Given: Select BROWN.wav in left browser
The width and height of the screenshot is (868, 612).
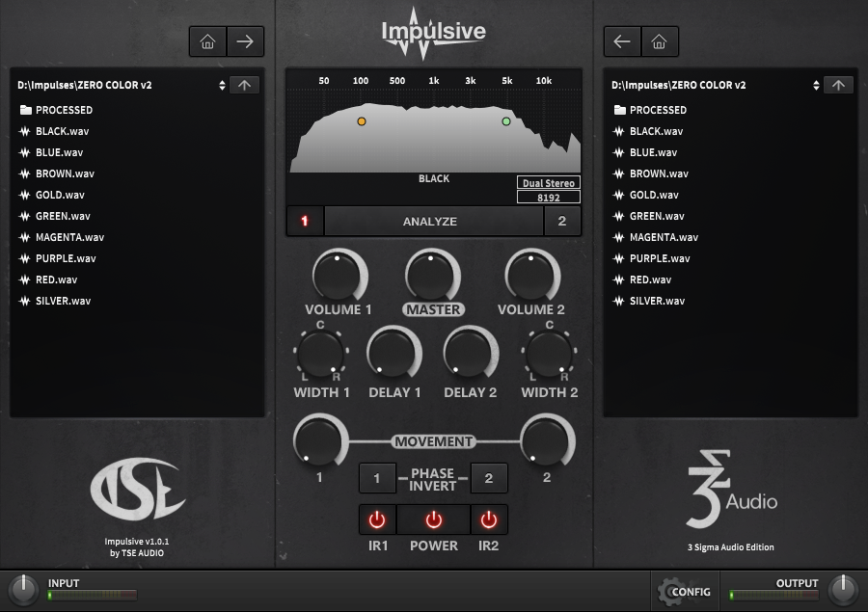Looking at the screenshot, I should pos(57,173).
